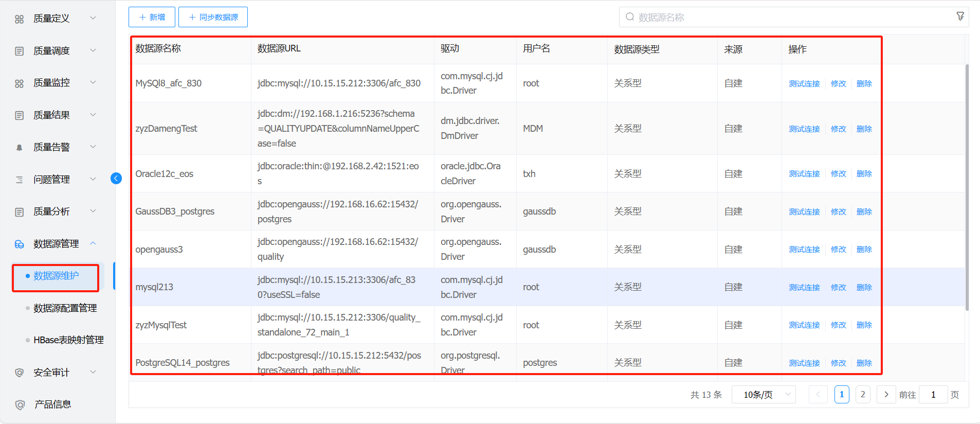Expand the 质量告警 menu chevron
Viewport: 980px width, 424px height.
pos(93,147)
